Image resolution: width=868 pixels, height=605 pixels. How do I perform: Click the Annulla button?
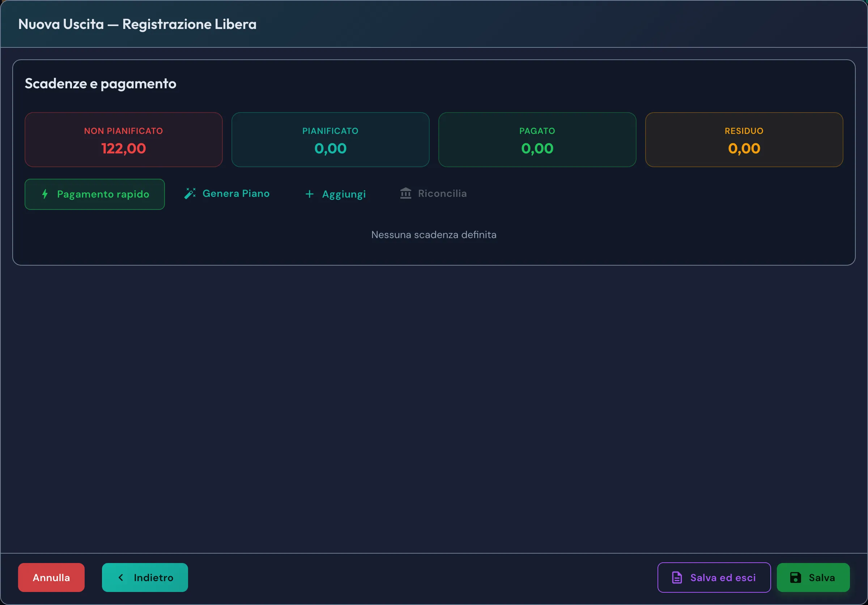(x=51, y=577)
